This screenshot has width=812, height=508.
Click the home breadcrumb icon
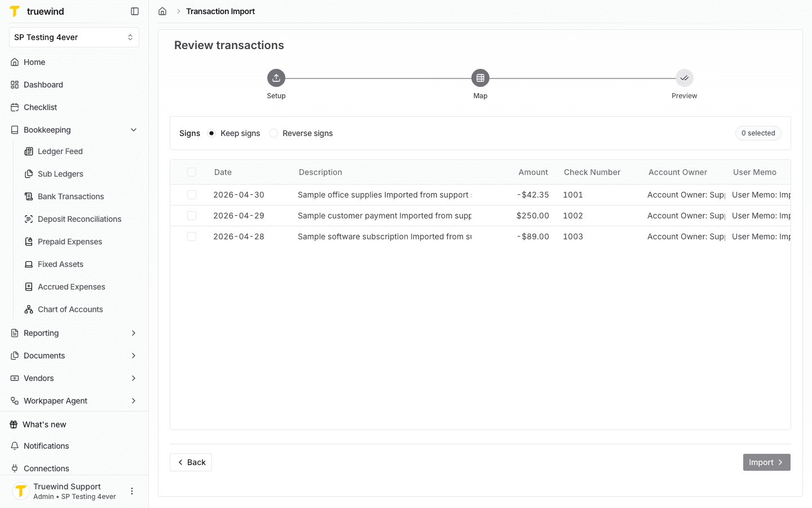(x=162, y=11)
